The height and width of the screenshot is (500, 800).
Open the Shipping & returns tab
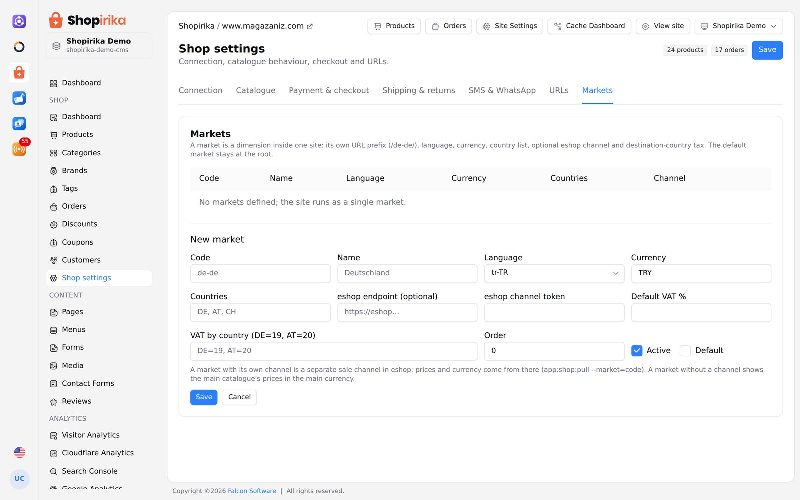coord(418,90)
